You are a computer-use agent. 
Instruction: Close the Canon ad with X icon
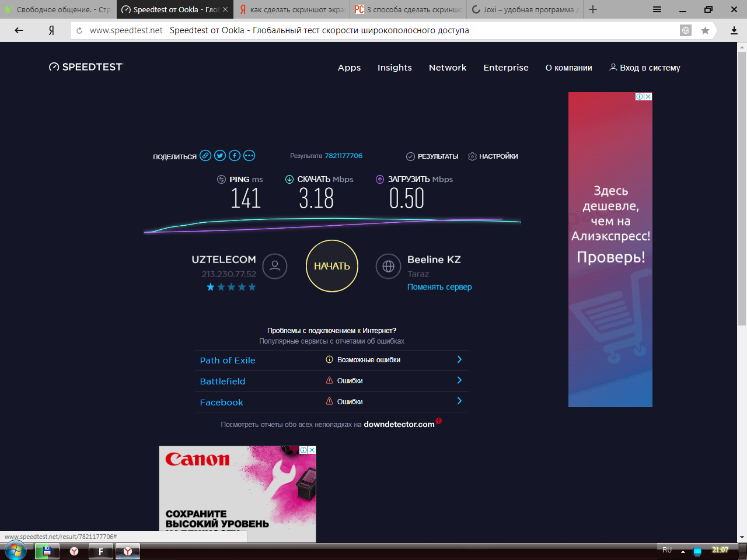(x=312, y=450)
